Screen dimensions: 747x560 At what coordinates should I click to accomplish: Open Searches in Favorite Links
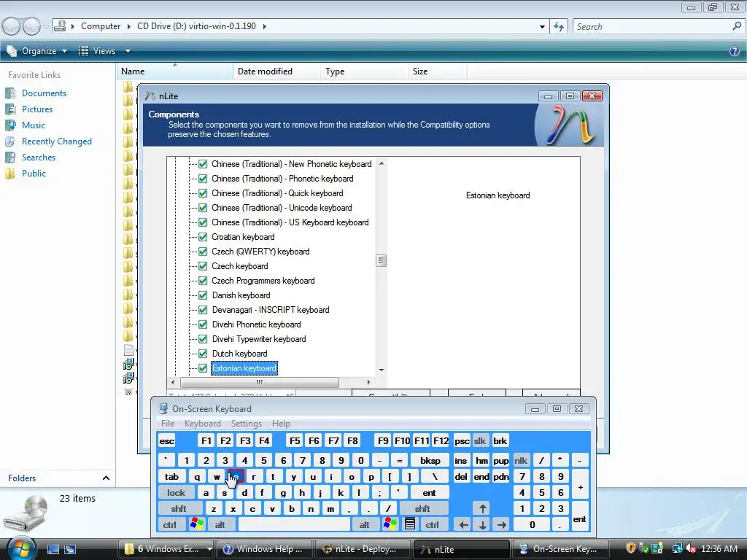click(39, 157)
